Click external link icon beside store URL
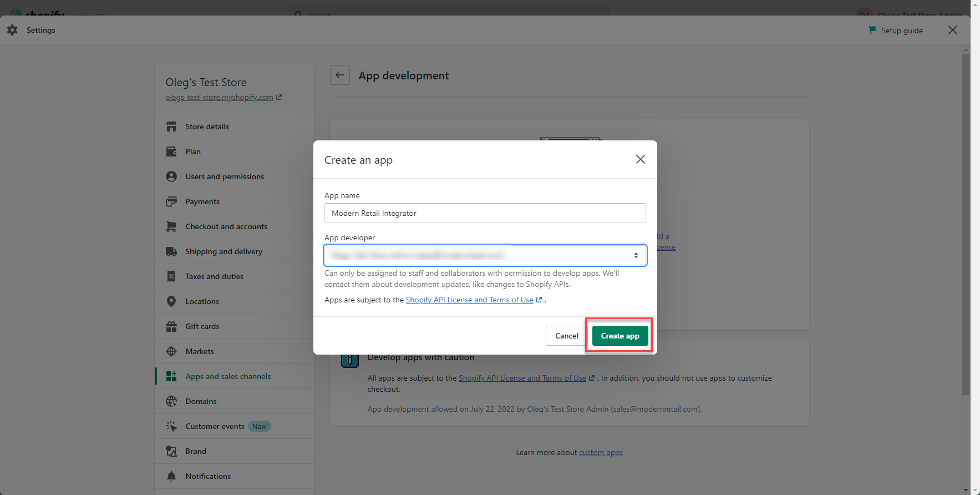This screenshot has height=495, width=980. [279, 97]
